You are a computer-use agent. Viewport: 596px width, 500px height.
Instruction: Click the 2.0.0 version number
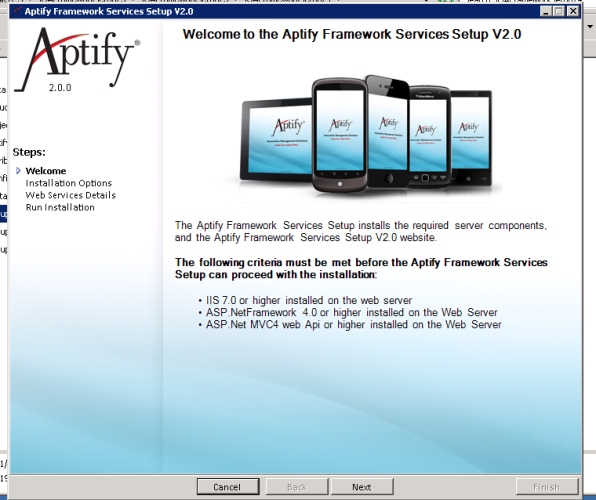[60, 87]
